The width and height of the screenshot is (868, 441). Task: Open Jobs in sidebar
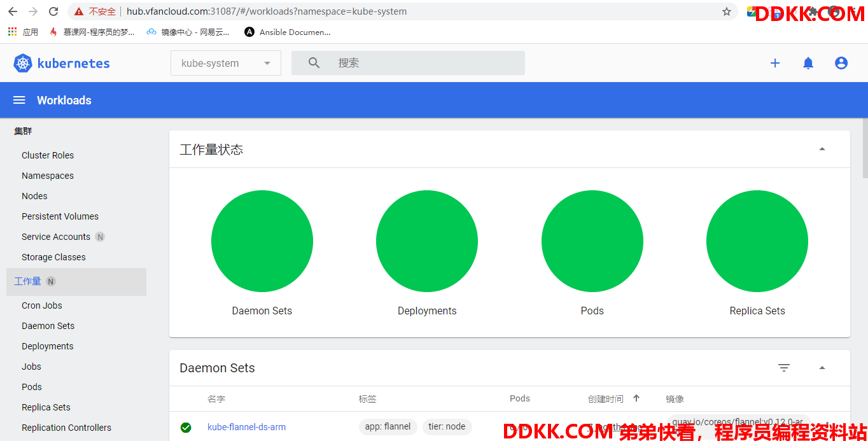31,367
